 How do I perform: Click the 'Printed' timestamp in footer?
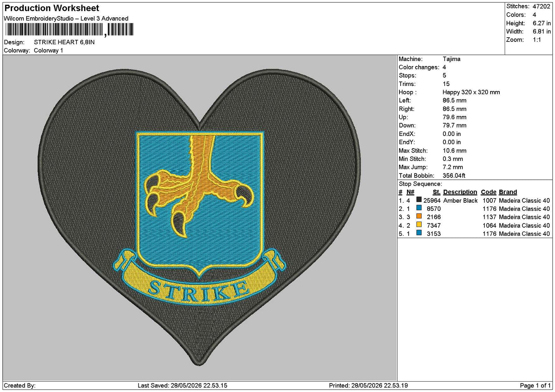pos(368,385)
